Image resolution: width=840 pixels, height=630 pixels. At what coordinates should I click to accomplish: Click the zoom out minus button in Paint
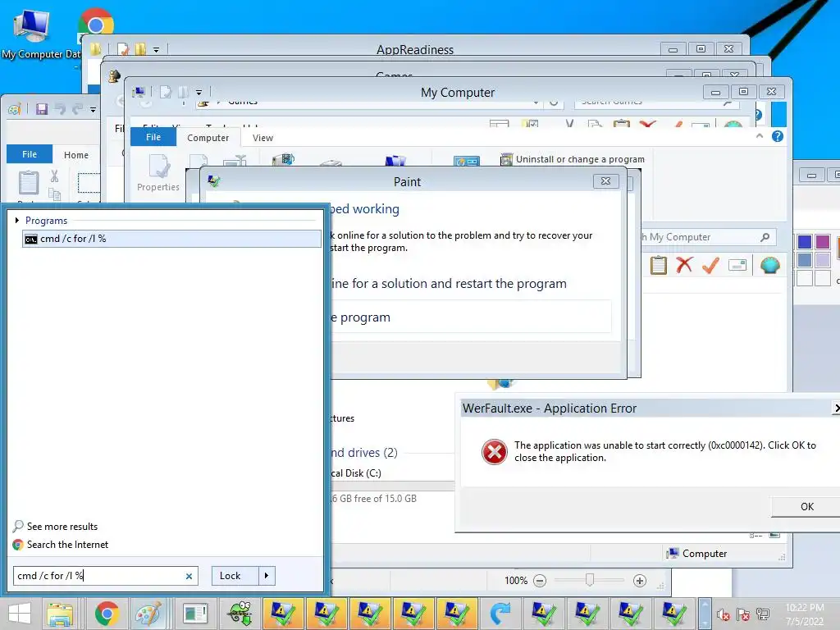coord(540,581)
